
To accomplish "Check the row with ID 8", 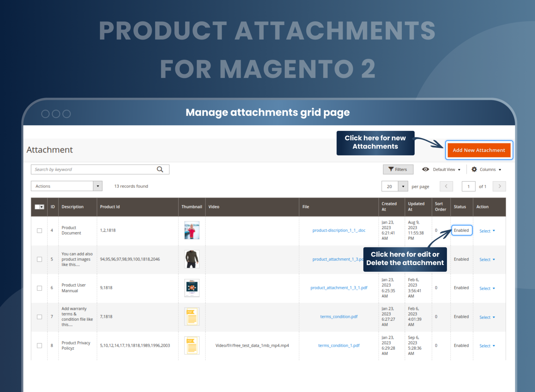I will 39,346.
